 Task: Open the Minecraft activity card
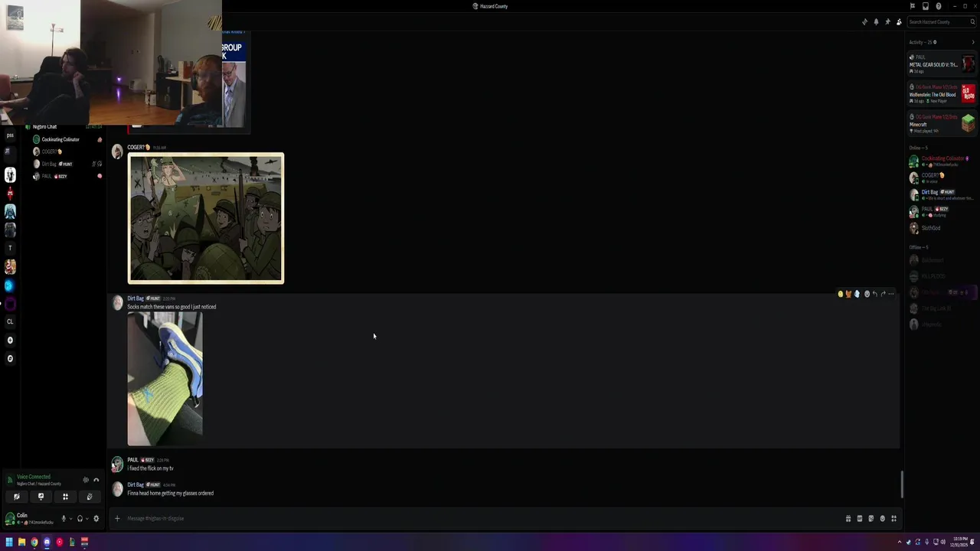(942, 122)
